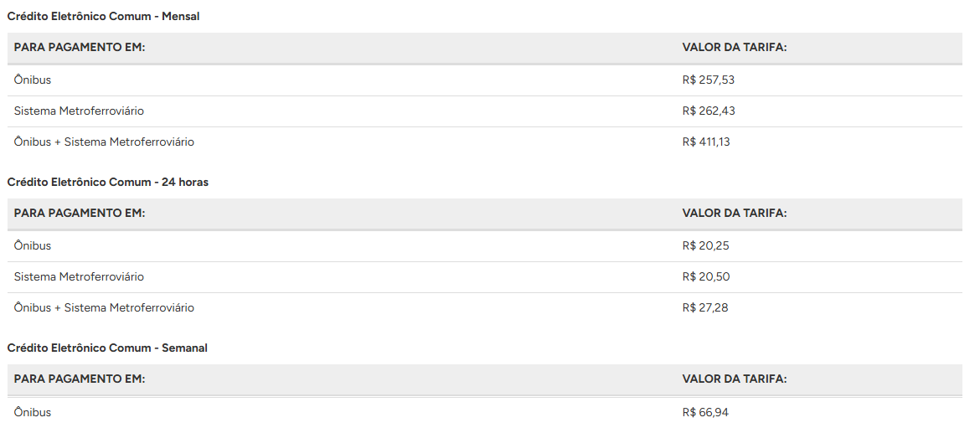Click 'Sistema Metroferroviário' in the 24 horas table
This screenshot has height=433, width=980.
coord(79,276)
